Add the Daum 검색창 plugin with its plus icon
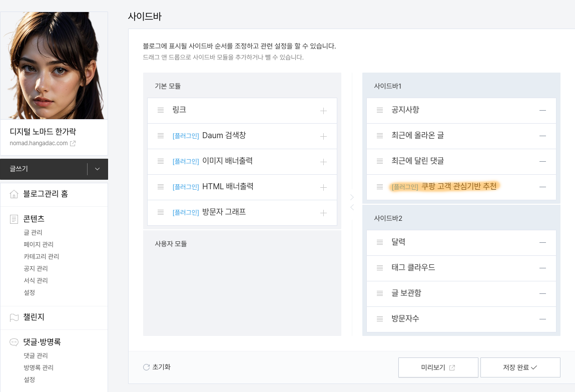The image size is (575, 392). (x=323, y=136)
